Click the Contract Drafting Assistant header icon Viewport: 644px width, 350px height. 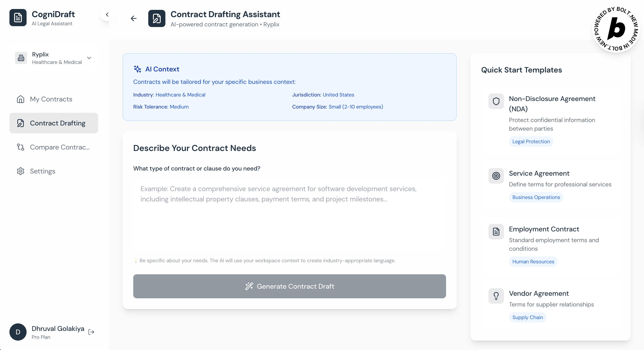(x=156, y=18)
